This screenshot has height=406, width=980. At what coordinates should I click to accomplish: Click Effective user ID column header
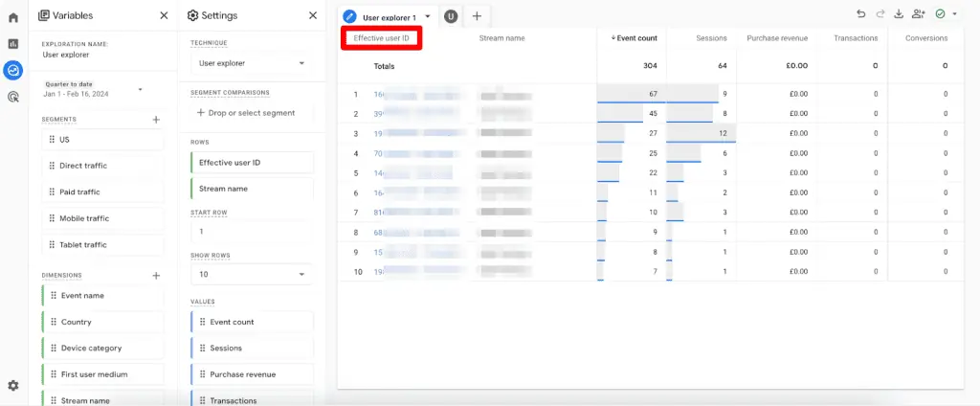(381, 38)
